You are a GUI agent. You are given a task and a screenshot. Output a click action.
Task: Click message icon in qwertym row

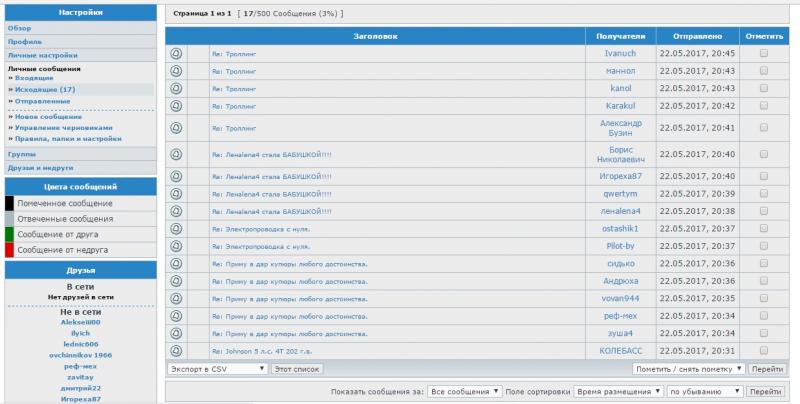pos(176,194)
